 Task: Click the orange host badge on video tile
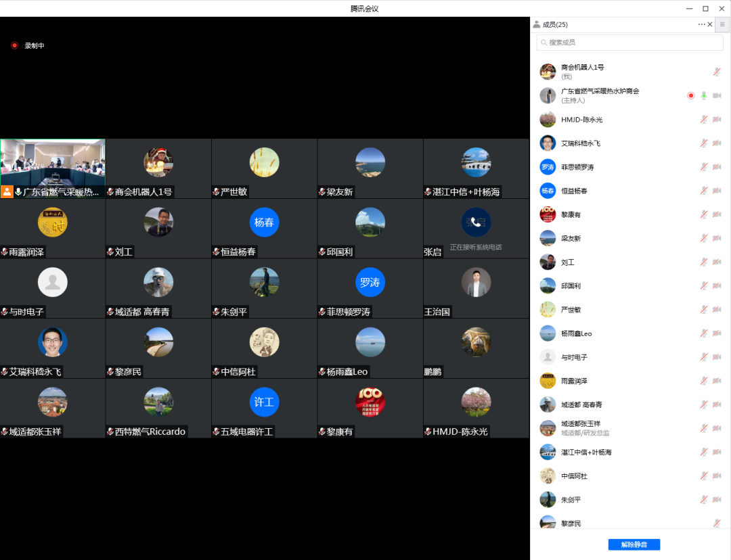[7, 192]
